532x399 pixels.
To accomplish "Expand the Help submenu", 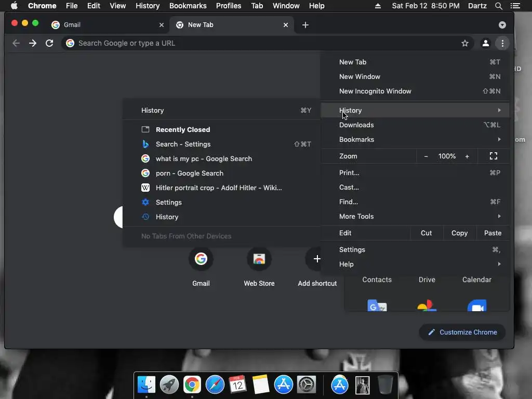I will (x=415, y=264).
